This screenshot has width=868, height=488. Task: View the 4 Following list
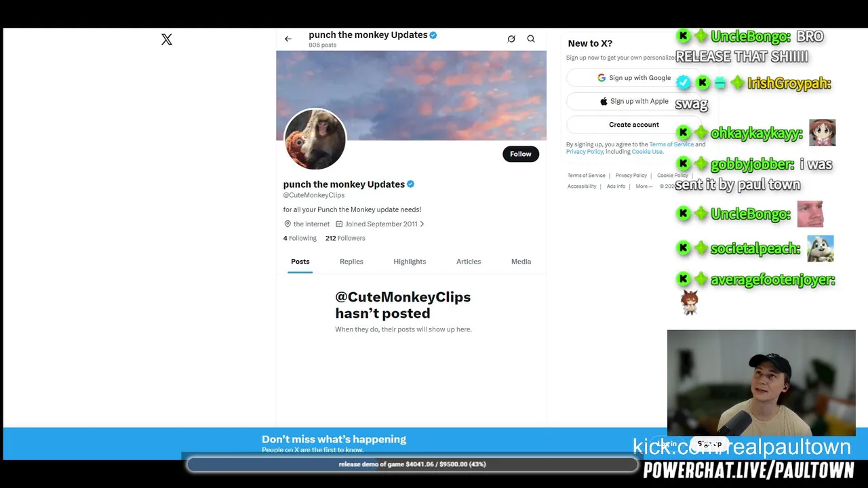300,238
